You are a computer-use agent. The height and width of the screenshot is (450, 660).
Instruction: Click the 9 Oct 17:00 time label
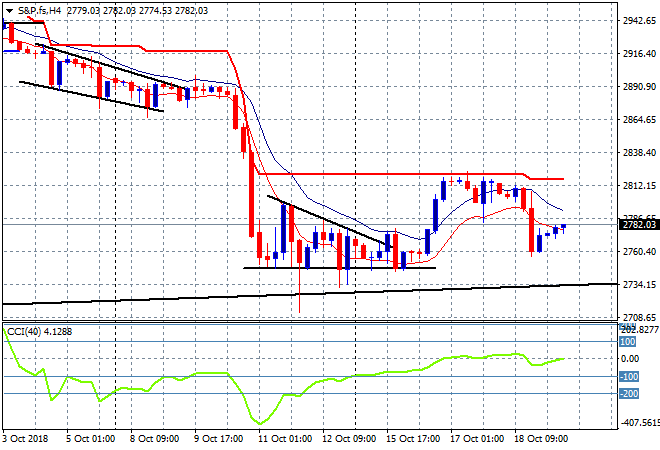218,439
